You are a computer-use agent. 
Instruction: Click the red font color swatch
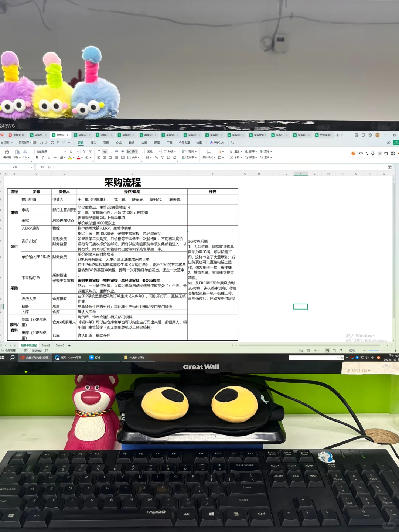tap(78, 158)
